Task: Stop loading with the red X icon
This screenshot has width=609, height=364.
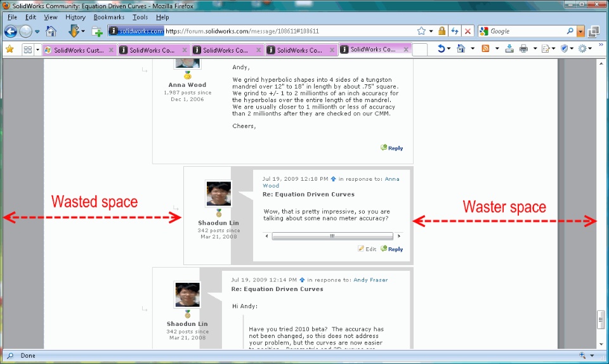Action: pyautogui.click(x=468, y=31)
